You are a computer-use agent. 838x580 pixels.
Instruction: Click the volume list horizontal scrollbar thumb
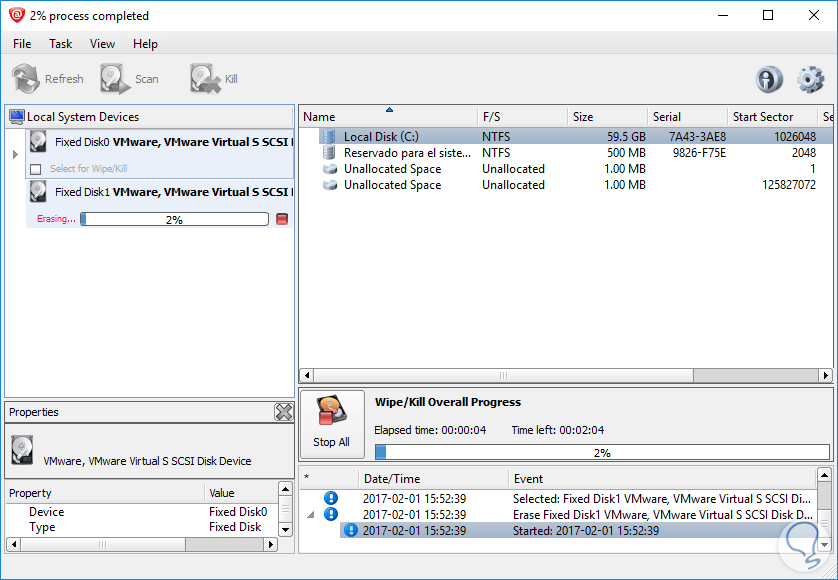tap(503, 375)
